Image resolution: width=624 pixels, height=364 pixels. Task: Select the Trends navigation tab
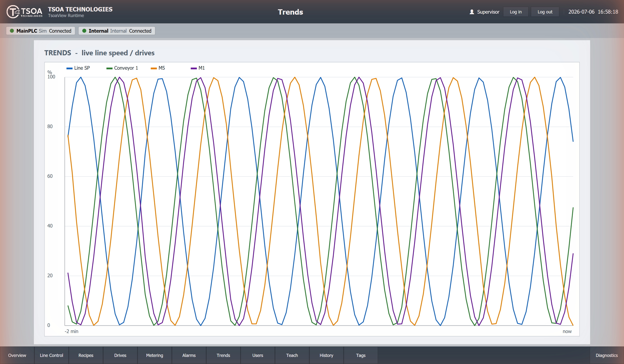(x=223, y=355)
